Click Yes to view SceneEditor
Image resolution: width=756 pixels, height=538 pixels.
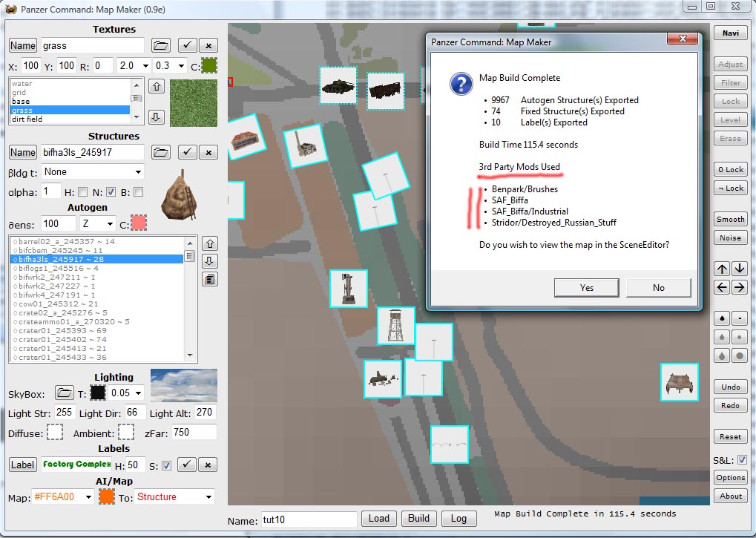pyautogui.click(x=586, y=288)
